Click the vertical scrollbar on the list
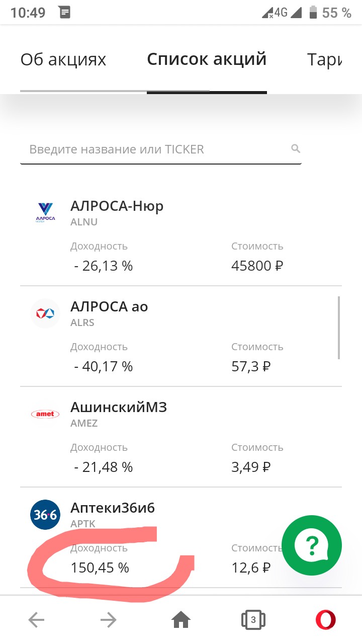362x644 pixels. tap(339, 327)
